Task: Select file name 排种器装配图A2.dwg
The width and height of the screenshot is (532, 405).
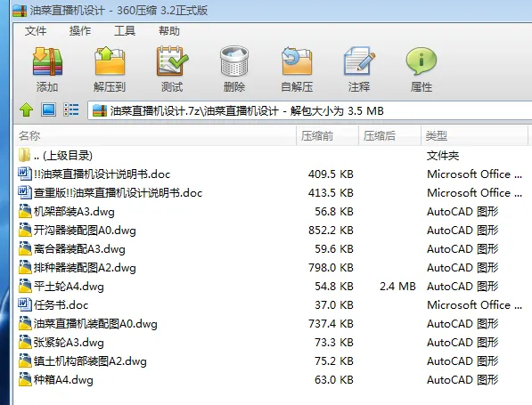Action: (x=85, y=268)
